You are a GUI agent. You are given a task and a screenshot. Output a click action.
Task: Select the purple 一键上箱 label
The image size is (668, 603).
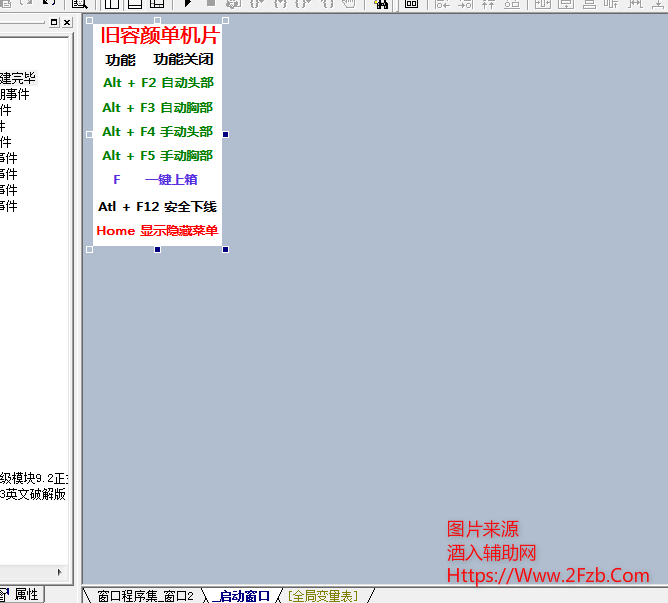(170, 180)
